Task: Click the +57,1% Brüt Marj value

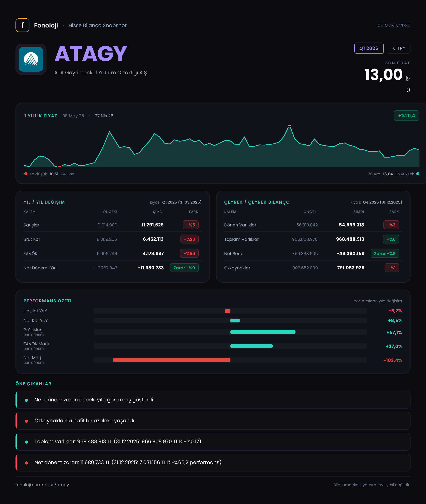Action: click(394, 332)
